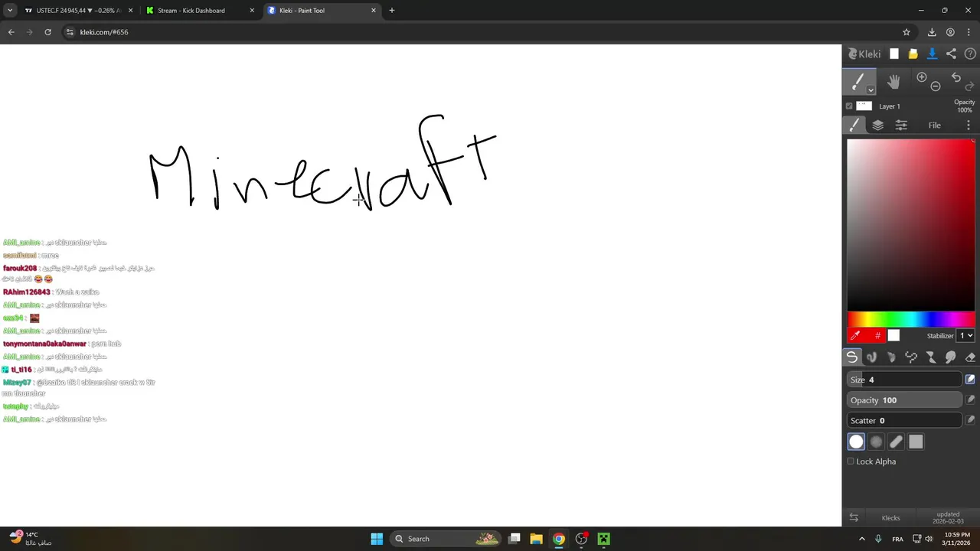Adjust the brush Scatter slider
The width and height of the screenshot is (980, 551).
[904, 420]
